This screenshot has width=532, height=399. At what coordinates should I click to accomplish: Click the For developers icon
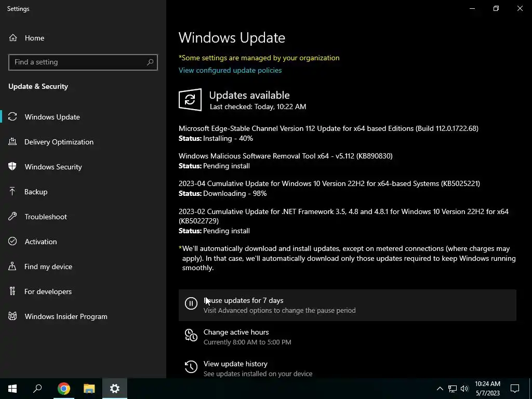pos(12,291)
